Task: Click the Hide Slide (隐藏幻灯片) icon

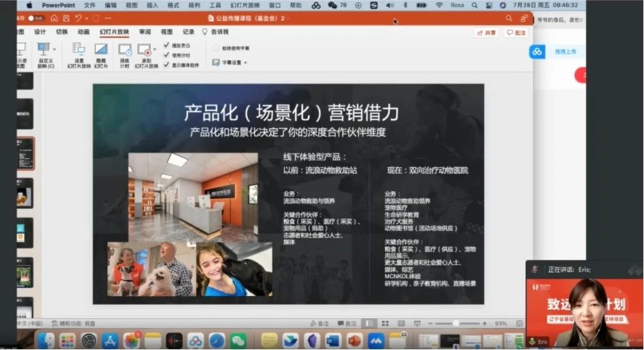Action: (100, 50)
